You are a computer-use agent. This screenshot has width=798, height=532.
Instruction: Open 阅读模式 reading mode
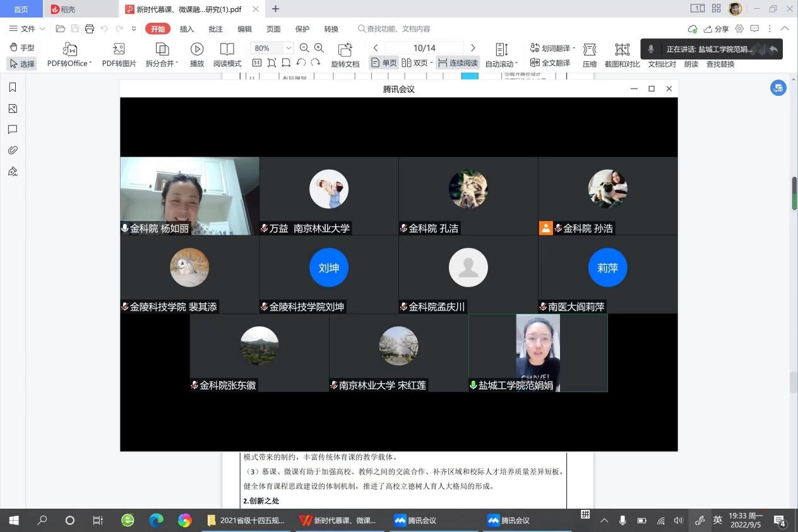pyautogui.click(x=227, y=50)
